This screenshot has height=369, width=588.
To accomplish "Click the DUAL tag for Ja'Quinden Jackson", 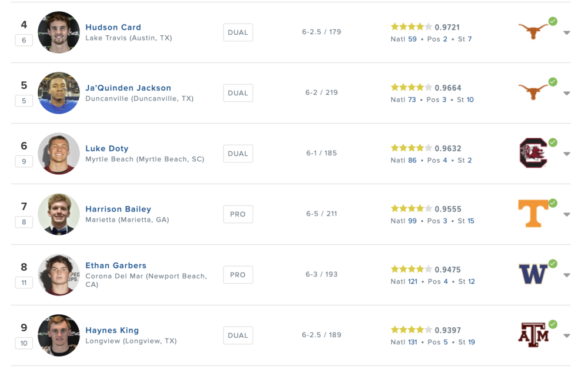I will coord(238,93).
